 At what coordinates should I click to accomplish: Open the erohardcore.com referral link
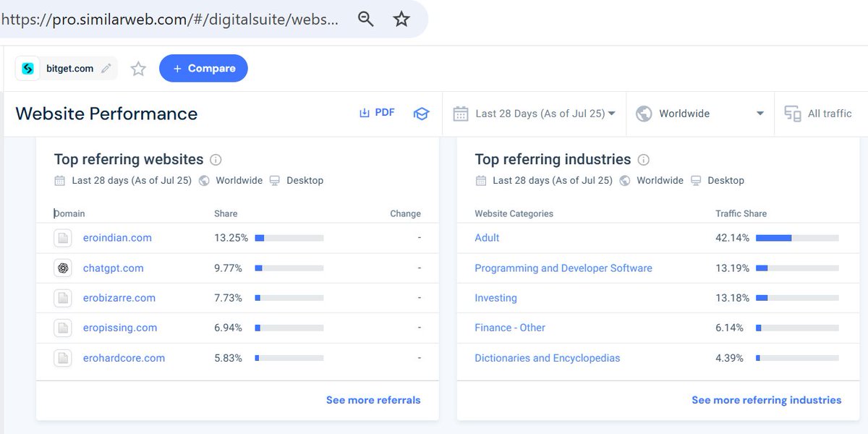[124, 358]
